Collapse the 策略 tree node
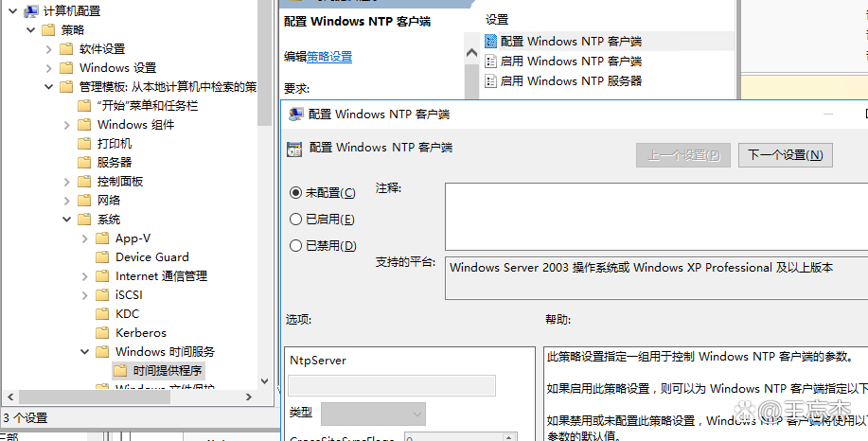The image size is (868, 441). click(x=31, y=29)
